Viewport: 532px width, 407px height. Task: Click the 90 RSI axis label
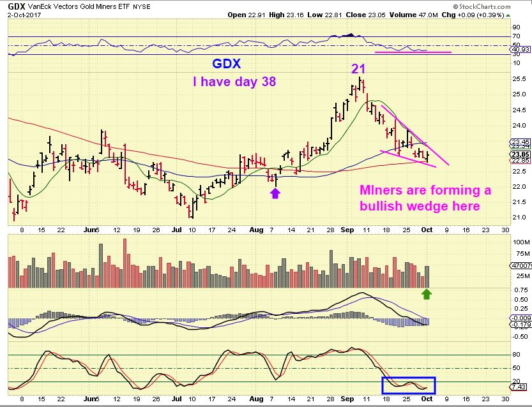click(517, 27)
